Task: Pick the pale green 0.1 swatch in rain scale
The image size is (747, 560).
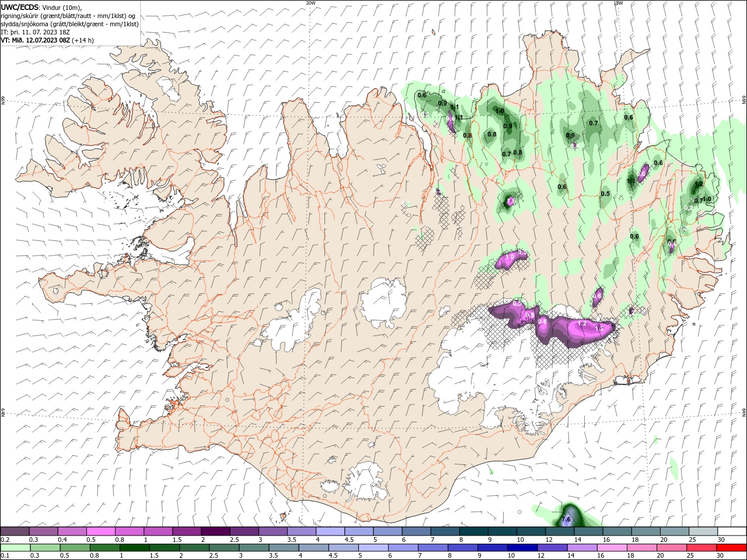Action: [15, 548]
